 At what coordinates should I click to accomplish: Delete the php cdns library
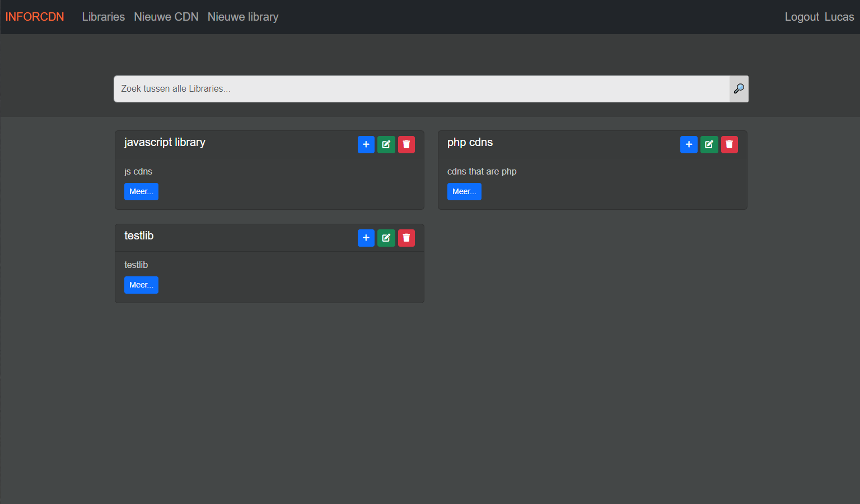[x=729, y=144]
